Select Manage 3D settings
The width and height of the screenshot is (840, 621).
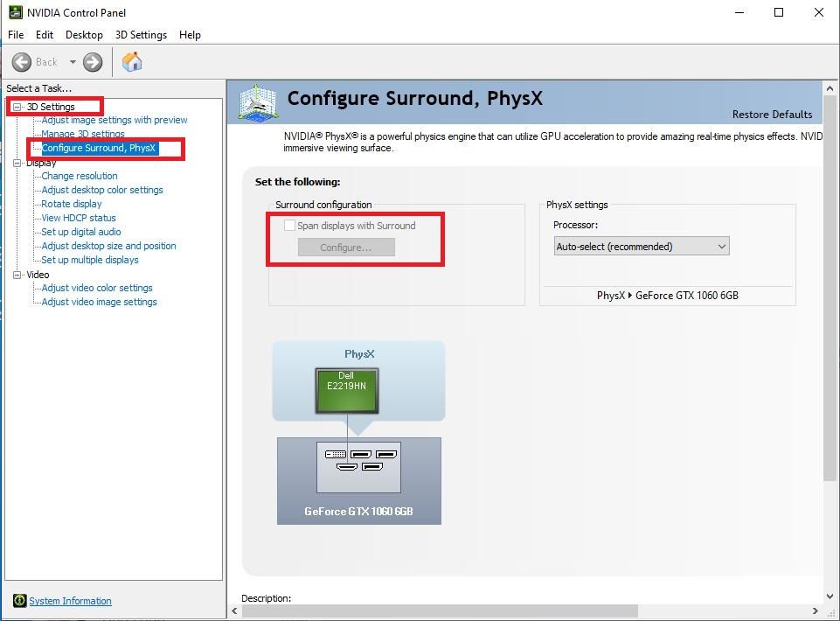coord(83,134)
